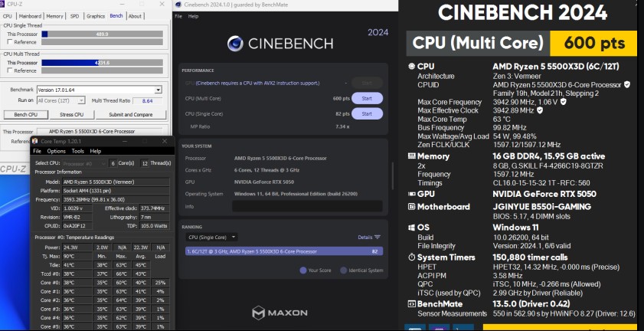Click the greyed-out GPU Start button
The height and width of the screenshot is (331, 644).
(367, 83)
